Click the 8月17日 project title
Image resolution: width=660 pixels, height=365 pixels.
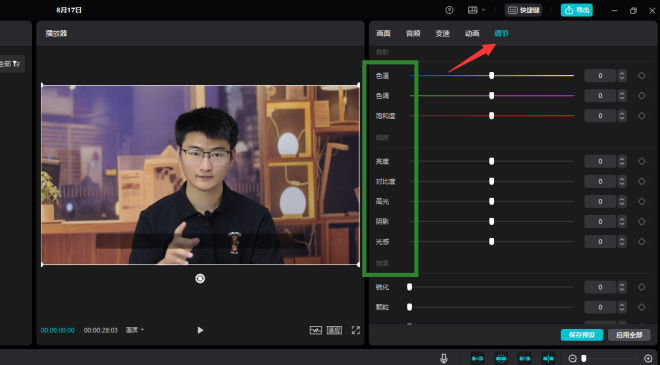[x=69, y=10]
